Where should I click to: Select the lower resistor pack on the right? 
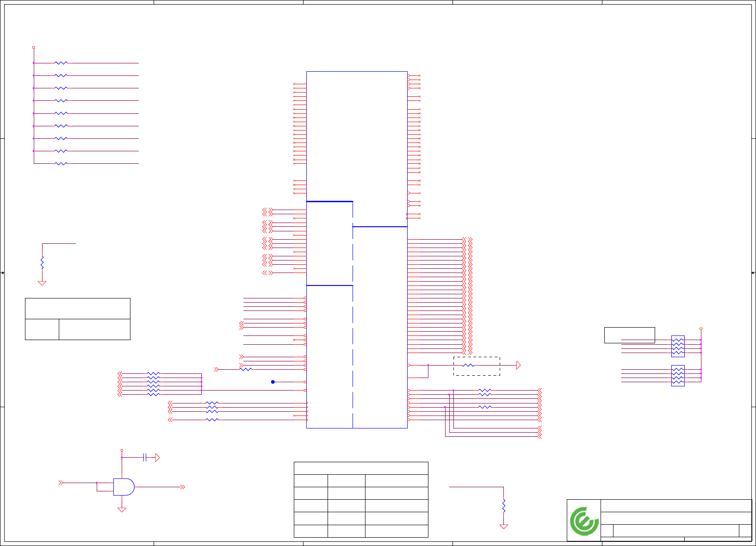tap(678, 376)
